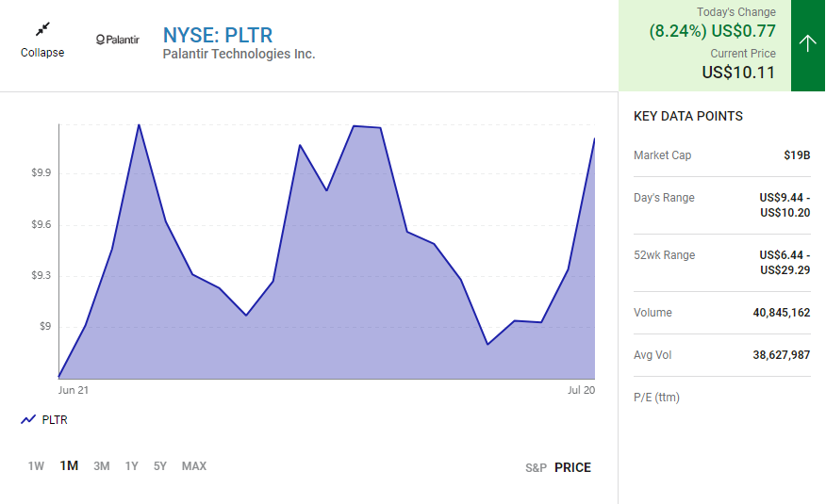Click the PLTR legend line icon
826x504 pixels.
pos(28,419)
